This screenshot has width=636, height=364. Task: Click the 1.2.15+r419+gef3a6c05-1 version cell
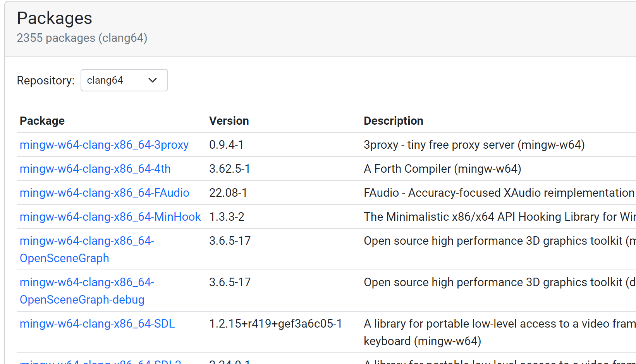(276, 324)
